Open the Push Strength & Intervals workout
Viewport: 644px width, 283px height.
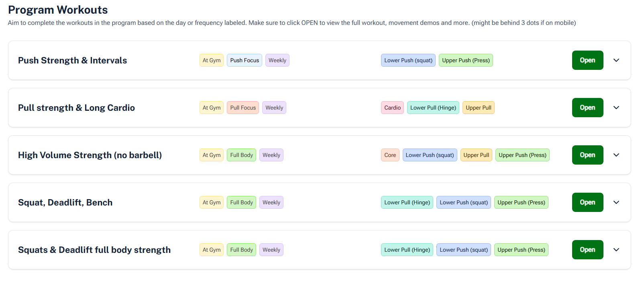click(x=587, y=60)
